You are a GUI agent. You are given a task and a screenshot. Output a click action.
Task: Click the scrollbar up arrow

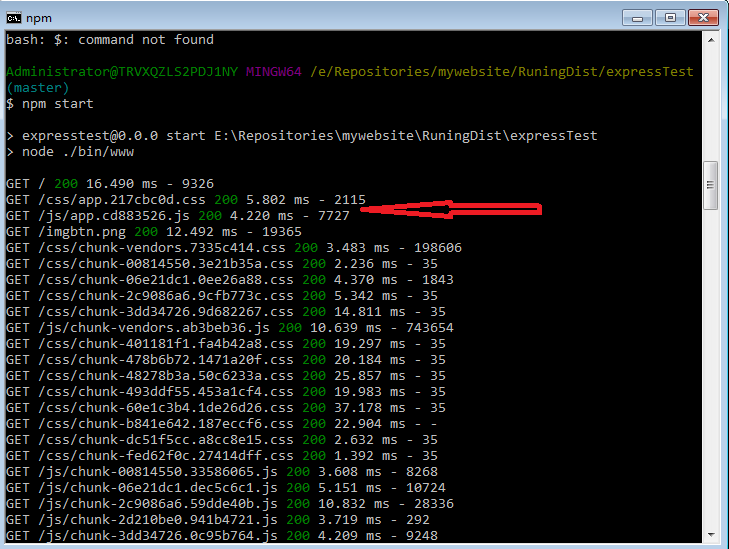click(711, 40)
